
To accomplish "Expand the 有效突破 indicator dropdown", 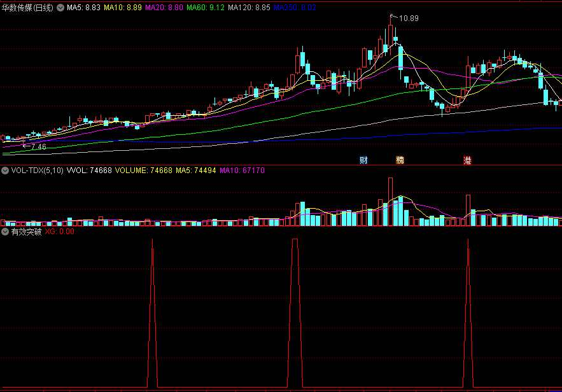I will (5, 232).
